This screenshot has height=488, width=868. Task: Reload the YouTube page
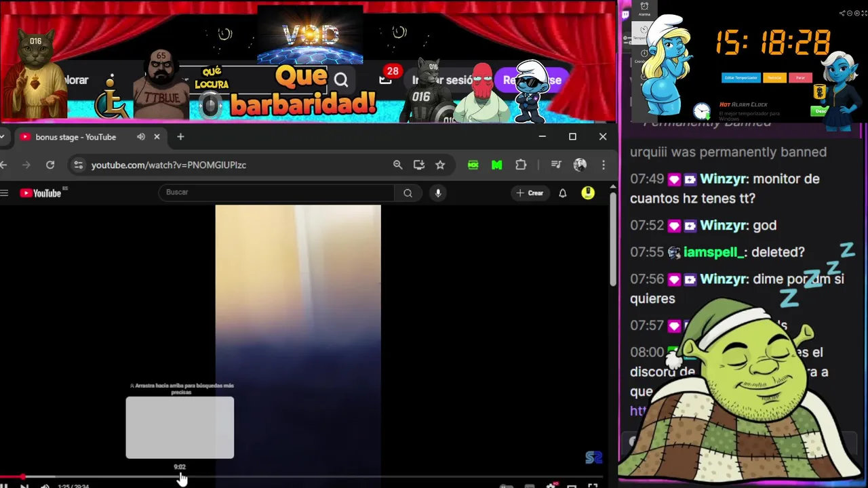point(50,165)
